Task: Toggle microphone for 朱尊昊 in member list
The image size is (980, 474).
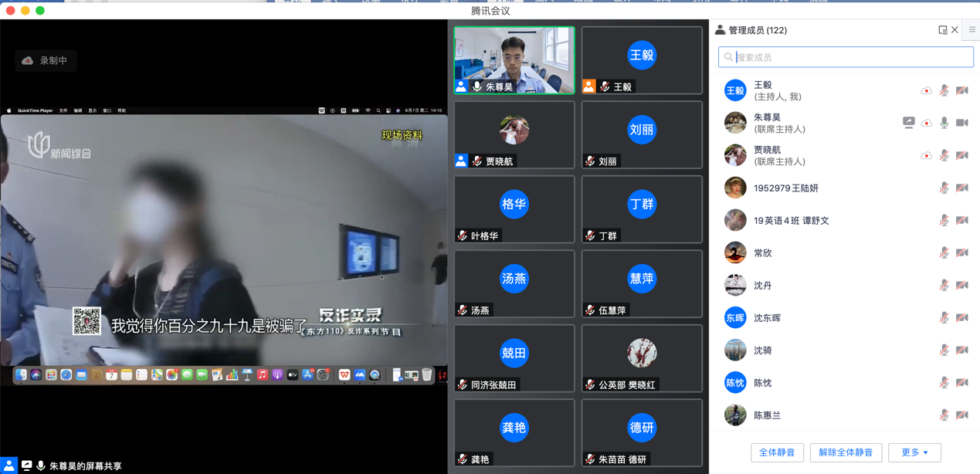Action: pos(944,123)
